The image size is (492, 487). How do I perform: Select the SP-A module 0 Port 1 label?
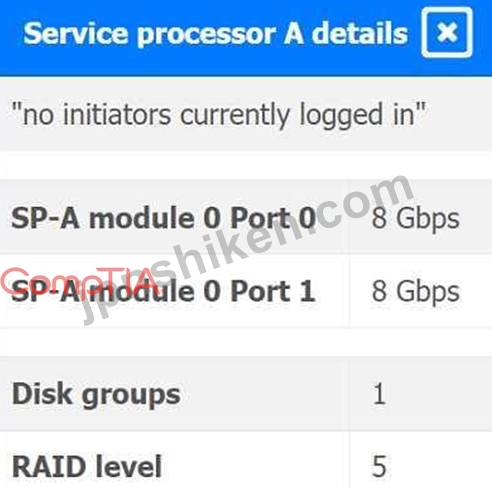click(163, 291)
